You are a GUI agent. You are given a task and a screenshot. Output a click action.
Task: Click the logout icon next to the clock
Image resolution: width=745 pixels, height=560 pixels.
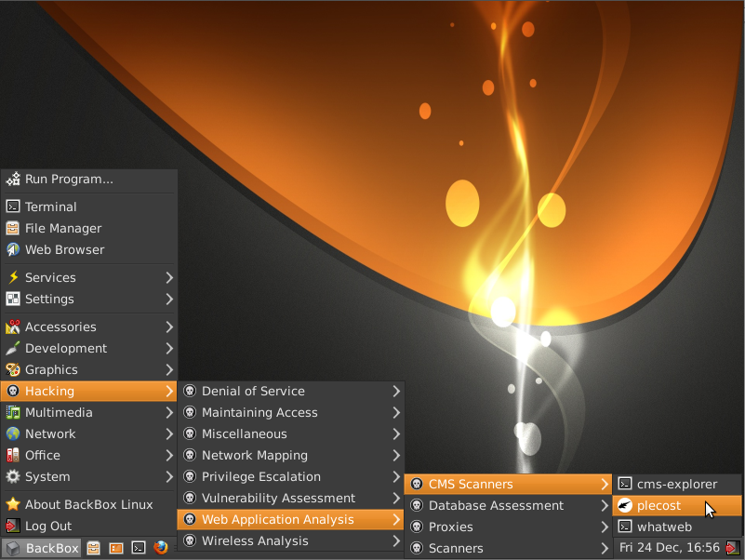(x=734, y=548)
